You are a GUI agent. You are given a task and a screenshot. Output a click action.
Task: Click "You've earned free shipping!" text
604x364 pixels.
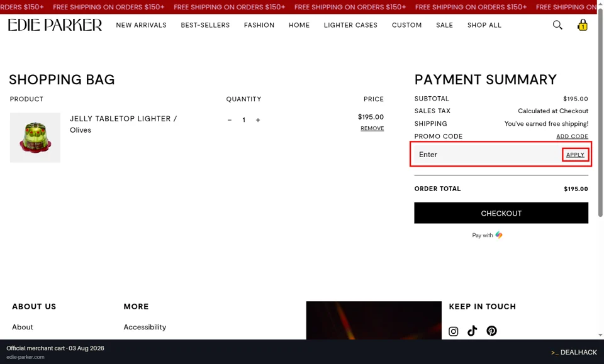pyautogui.click(x=546, y=123)
